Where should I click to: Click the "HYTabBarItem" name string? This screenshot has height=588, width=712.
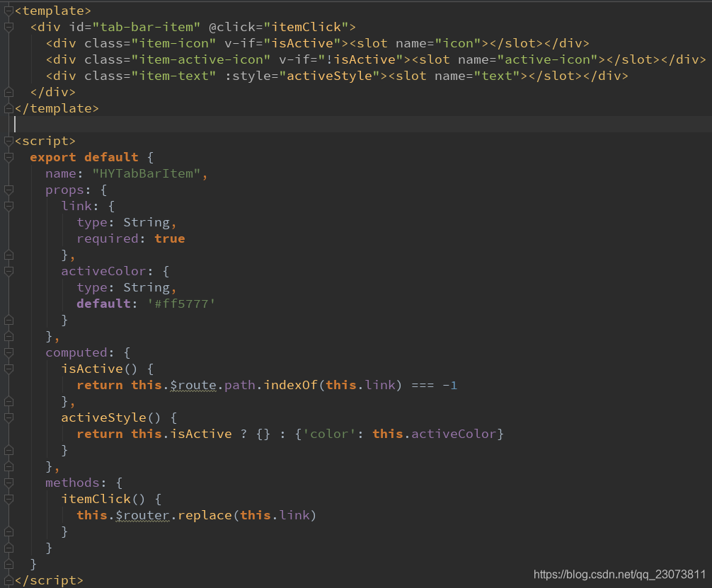pyautogui.click(x=147, y=174)
